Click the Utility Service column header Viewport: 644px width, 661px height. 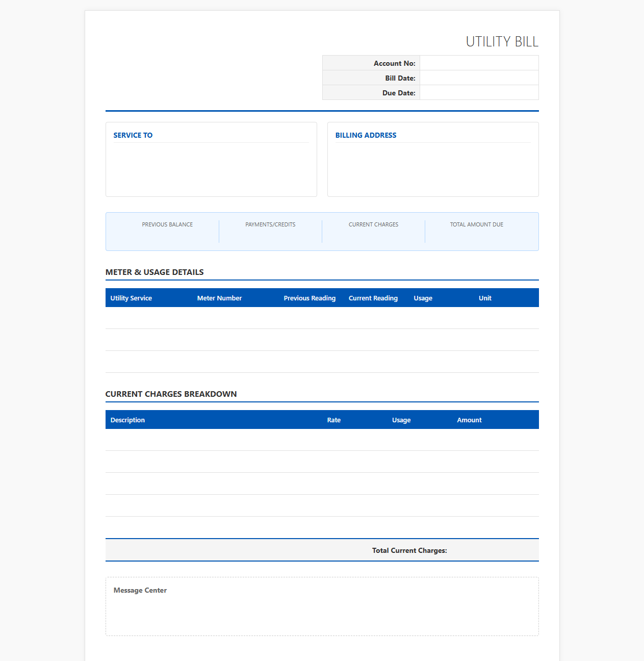[x=131, y=298]
